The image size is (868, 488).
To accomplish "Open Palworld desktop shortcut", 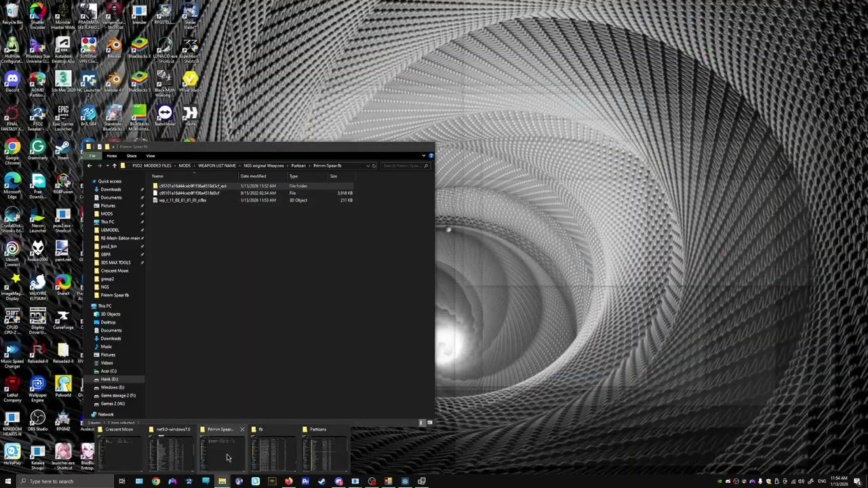I will tap(63, 387).
